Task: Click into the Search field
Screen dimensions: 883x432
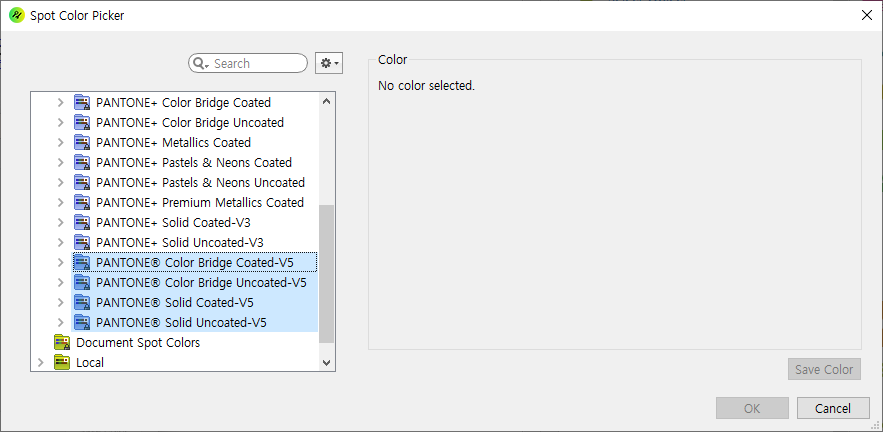Action: tap(248, 64)
